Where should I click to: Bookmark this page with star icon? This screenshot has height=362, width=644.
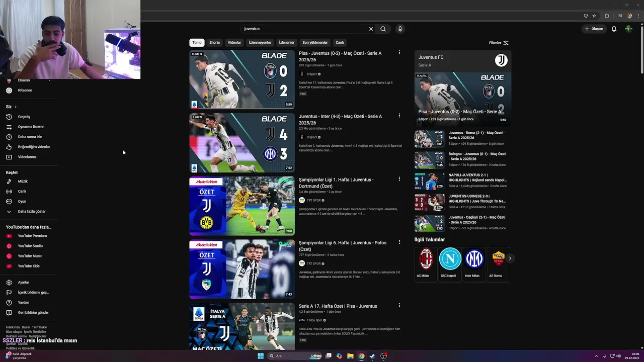[x=594, y=16]
